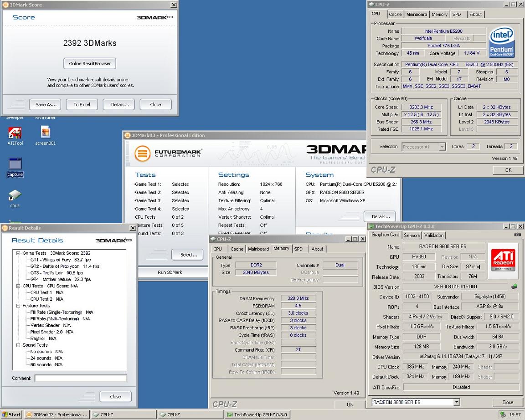Select GT1 - Wings of Fury result row
The width and height of the screenshot is (525, 420).
coord(60,260)
